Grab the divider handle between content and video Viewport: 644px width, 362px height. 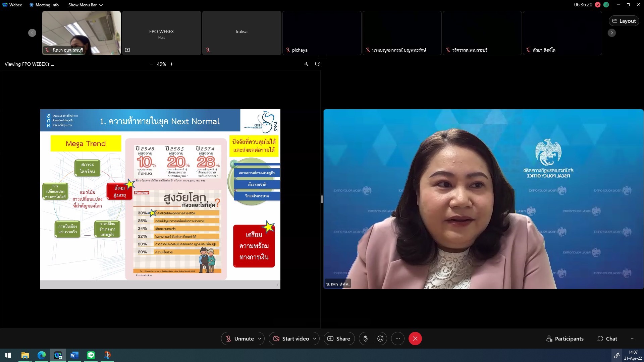pyautogui.click(x=322, y=199)
